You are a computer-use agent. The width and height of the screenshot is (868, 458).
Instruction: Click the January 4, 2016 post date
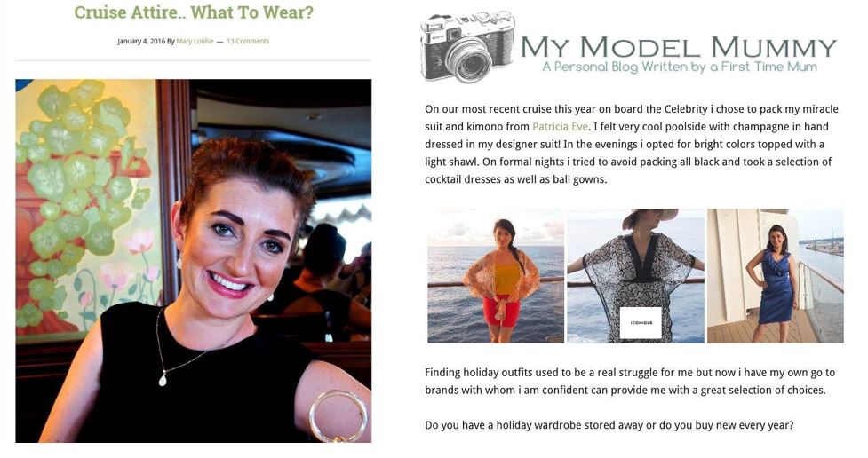(x=141, y=41)
